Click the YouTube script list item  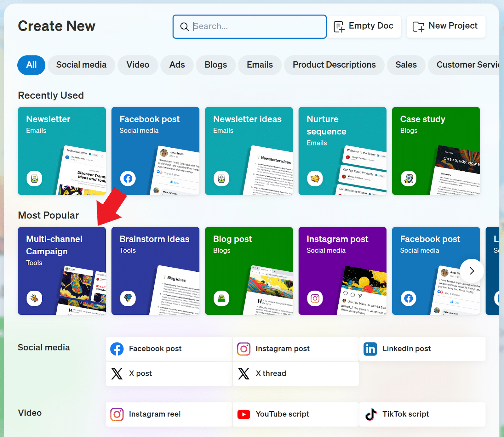[x=295, y=414]
